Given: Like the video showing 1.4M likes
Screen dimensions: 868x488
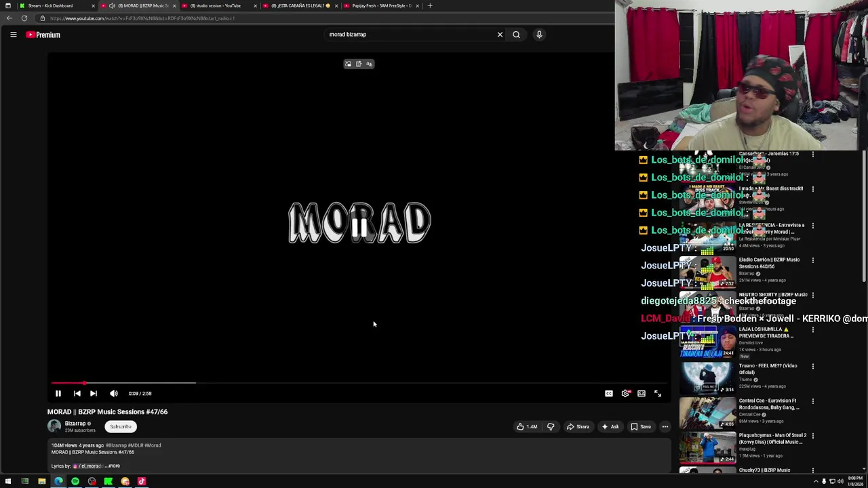Looking at the screenshot, I should (x=526, y=426).
